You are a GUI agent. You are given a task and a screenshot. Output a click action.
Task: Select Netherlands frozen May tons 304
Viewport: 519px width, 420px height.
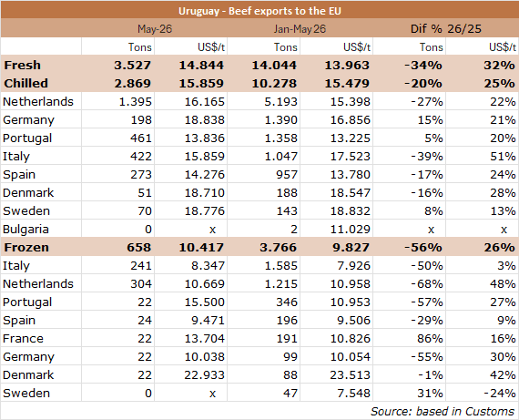[141, 283]
